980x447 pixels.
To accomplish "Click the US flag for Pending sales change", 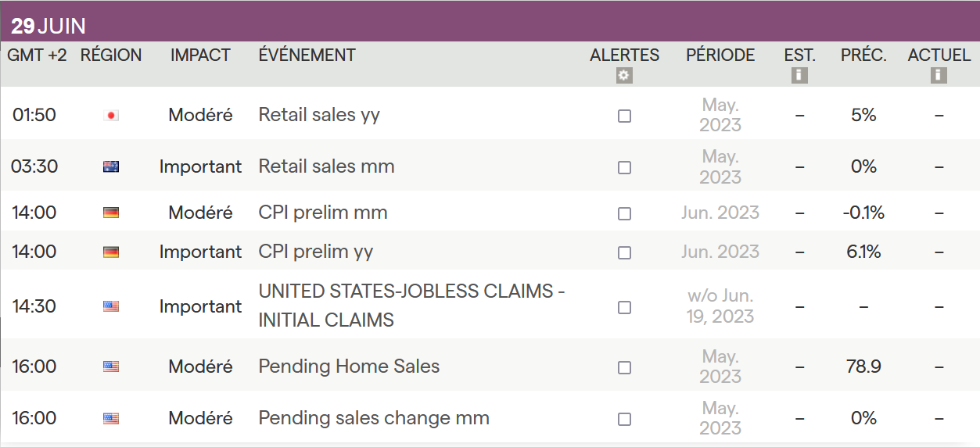I will (x=111, y=419).
